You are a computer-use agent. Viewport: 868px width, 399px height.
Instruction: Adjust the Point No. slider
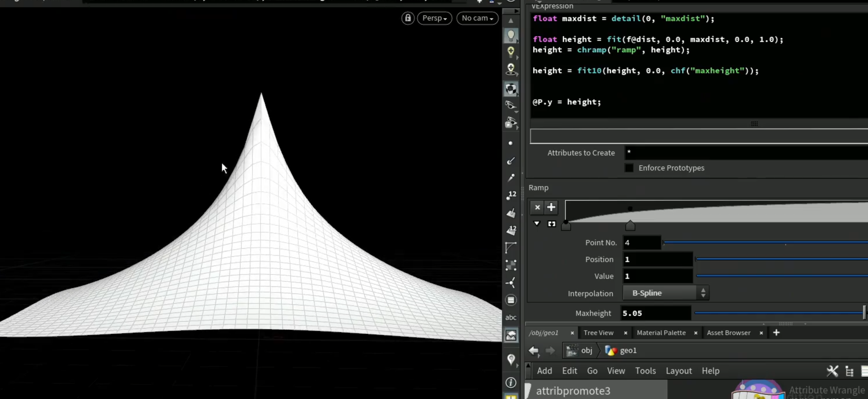pos(765,242)
